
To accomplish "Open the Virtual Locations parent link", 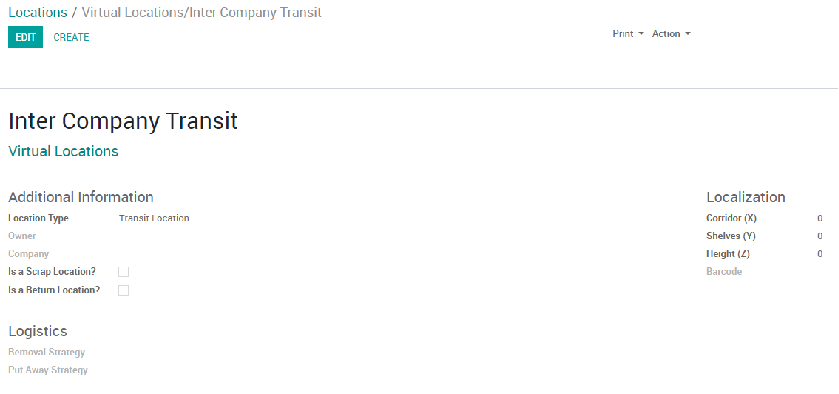I will pos(63,151).
